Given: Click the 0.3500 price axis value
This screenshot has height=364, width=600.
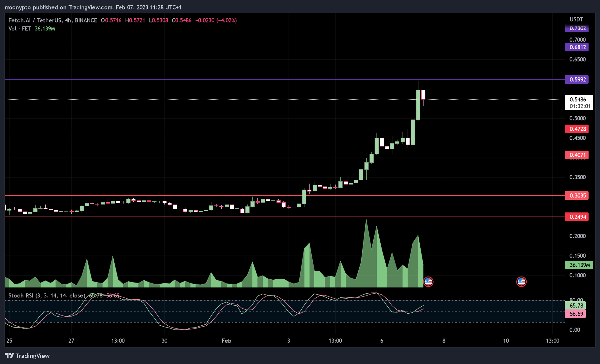Looking at the screenshot, I should click(x=577, y=177).
